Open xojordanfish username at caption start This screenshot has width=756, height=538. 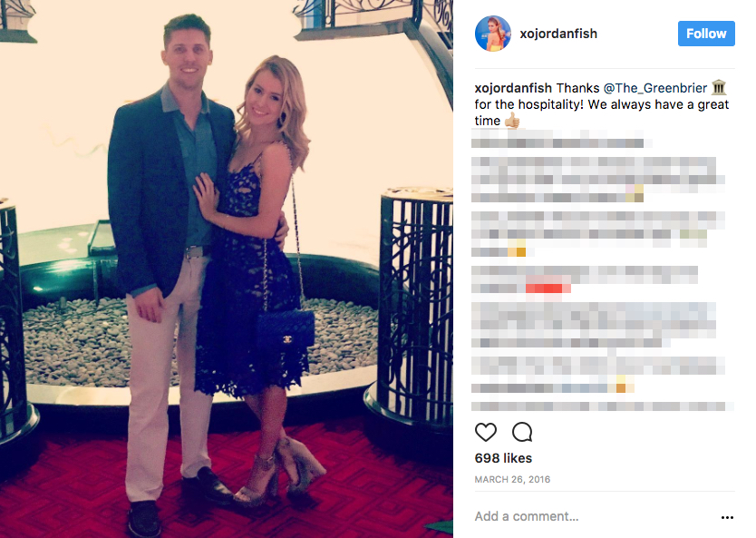pyautogui.click(x=513, y=88)
